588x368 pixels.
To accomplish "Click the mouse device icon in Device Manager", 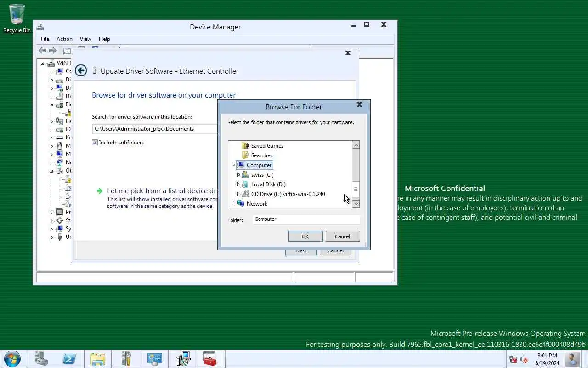I will [59, 146].
